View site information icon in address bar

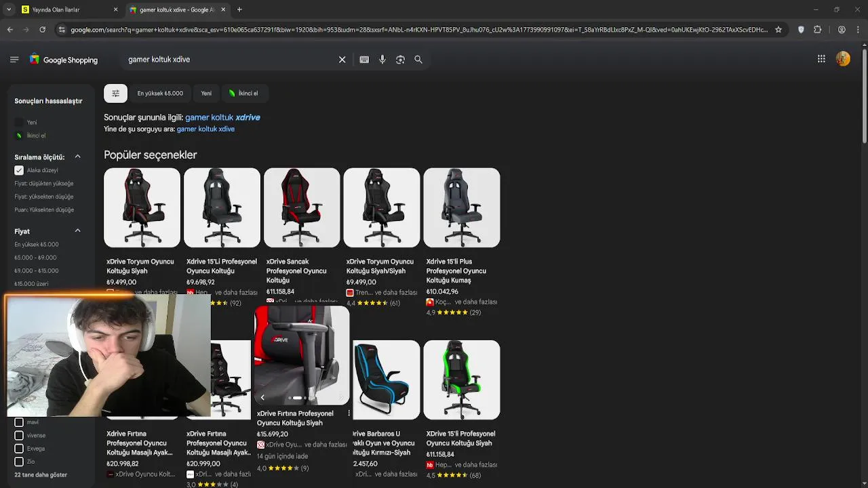(x=62, y=30)
